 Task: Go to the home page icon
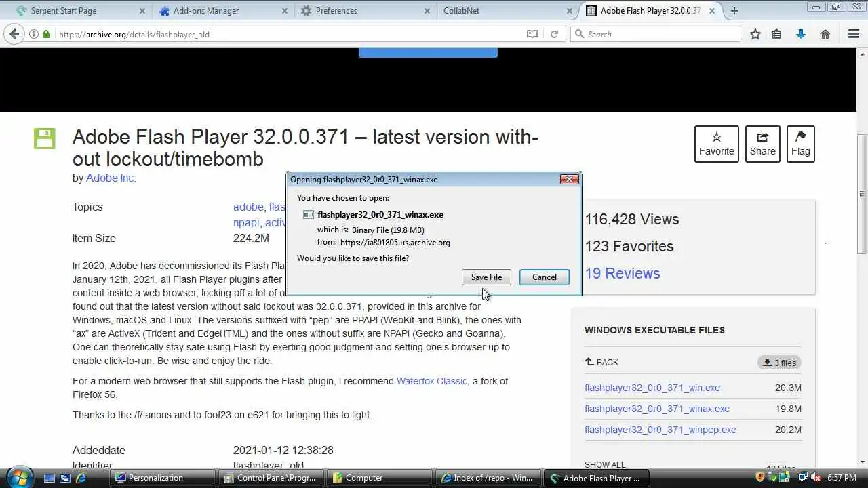(825, 34)
